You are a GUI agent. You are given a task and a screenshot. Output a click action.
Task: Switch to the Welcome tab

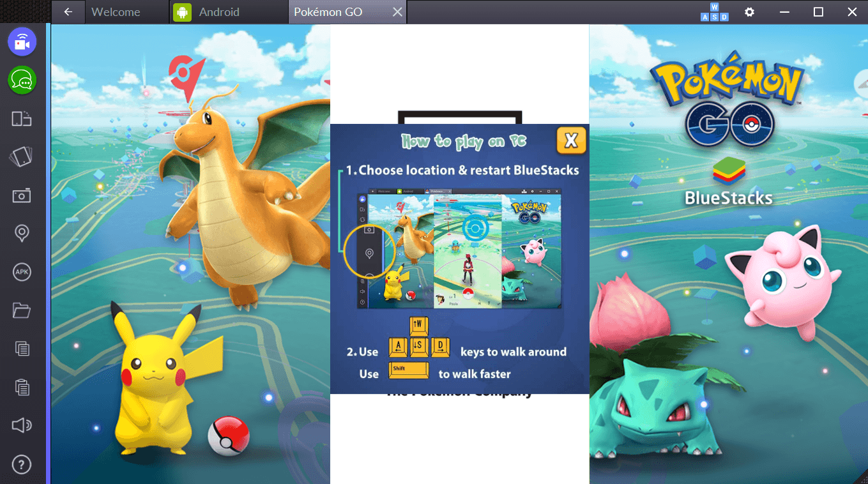pos(127,12)
